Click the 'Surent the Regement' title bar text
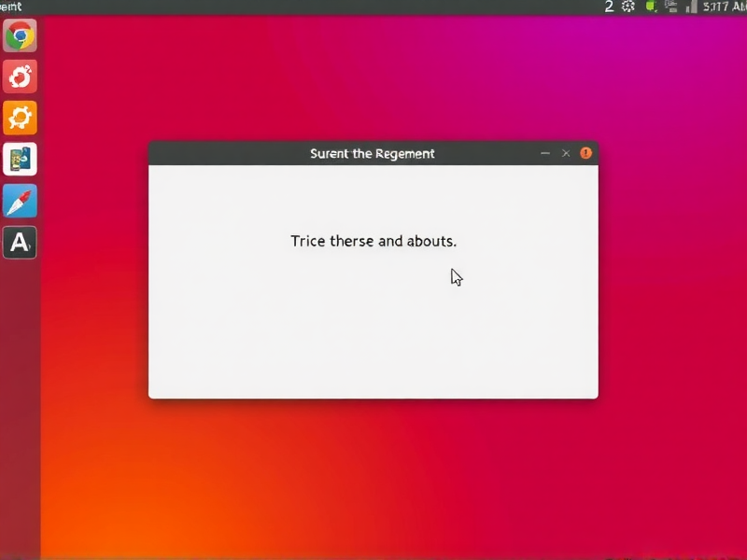Image resolution: width=747 pixels, height=560 pixels. (373, 153)
